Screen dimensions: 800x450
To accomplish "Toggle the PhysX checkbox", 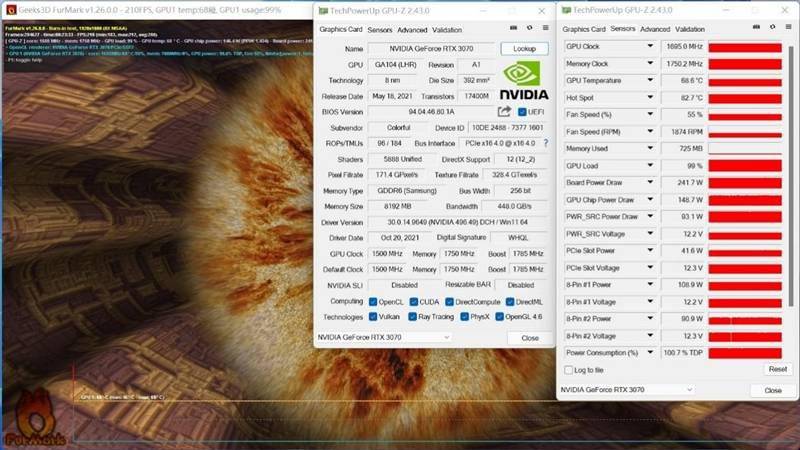I will pyautogui.click(x=464, y=317).
